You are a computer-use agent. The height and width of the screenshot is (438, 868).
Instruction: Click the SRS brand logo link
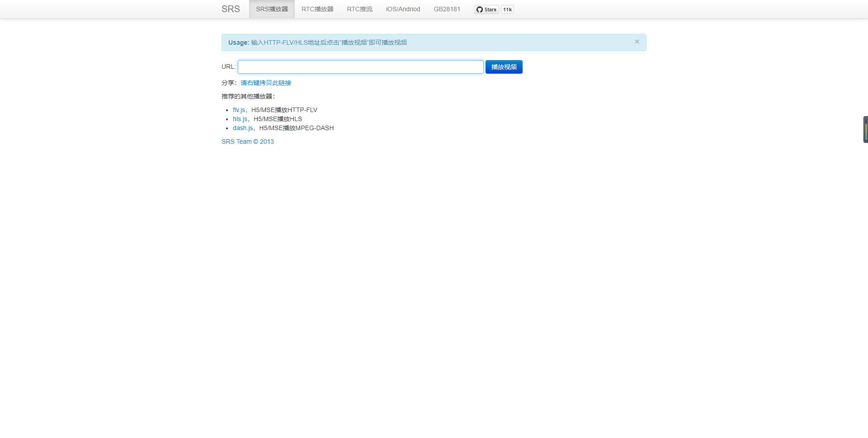point(231,9)
